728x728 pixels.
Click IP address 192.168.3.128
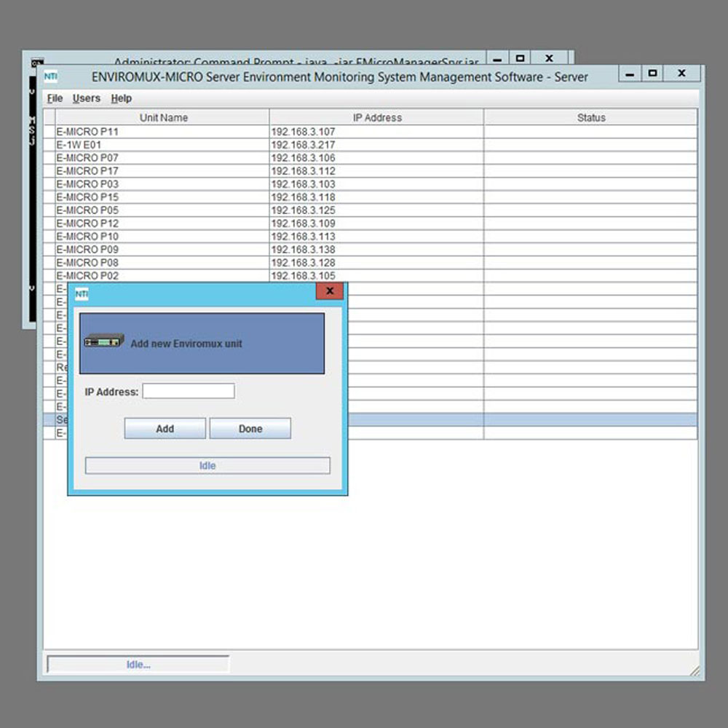(303, 262)
